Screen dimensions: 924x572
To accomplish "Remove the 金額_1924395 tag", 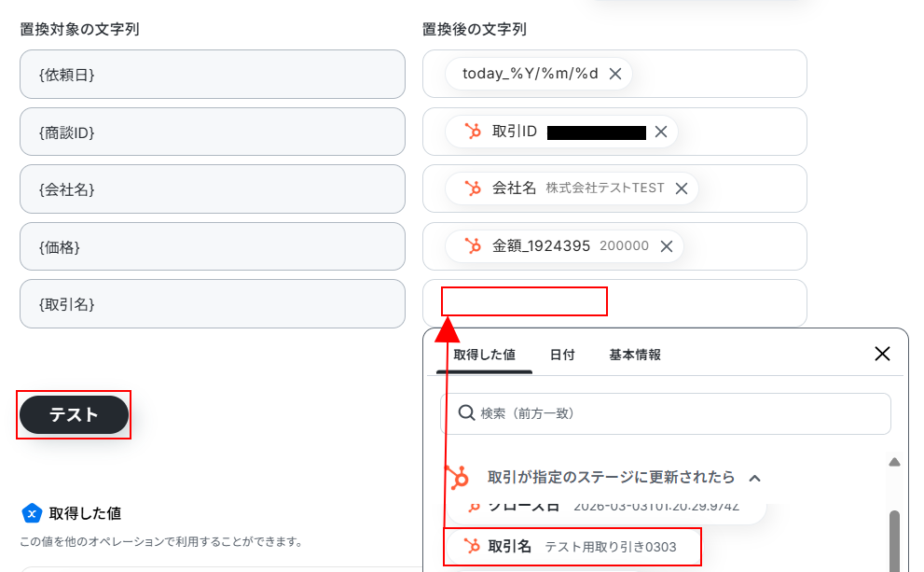I will [x=667, y=246].
